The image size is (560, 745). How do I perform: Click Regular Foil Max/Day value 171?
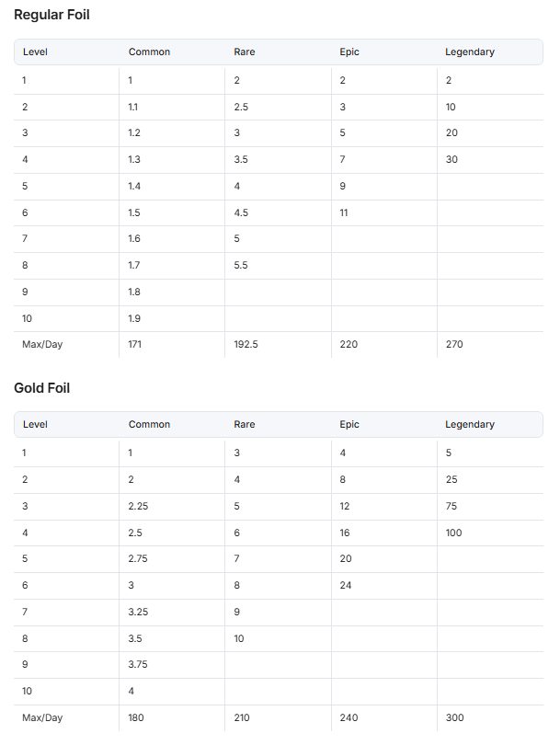[x=135, y=345]
